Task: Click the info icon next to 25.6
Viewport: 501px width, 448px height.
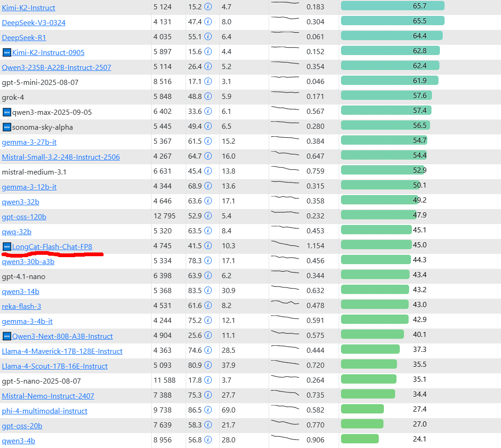Action: 208,335
